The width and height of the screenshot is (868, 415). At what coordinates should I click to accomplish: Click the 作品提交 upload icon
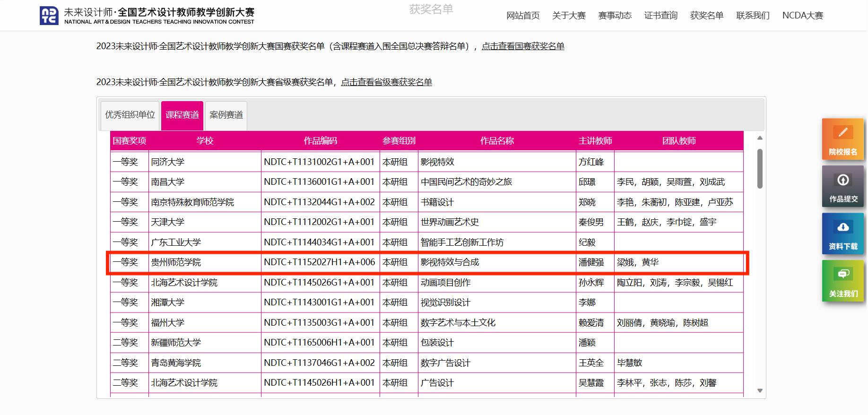coord(842,180)
